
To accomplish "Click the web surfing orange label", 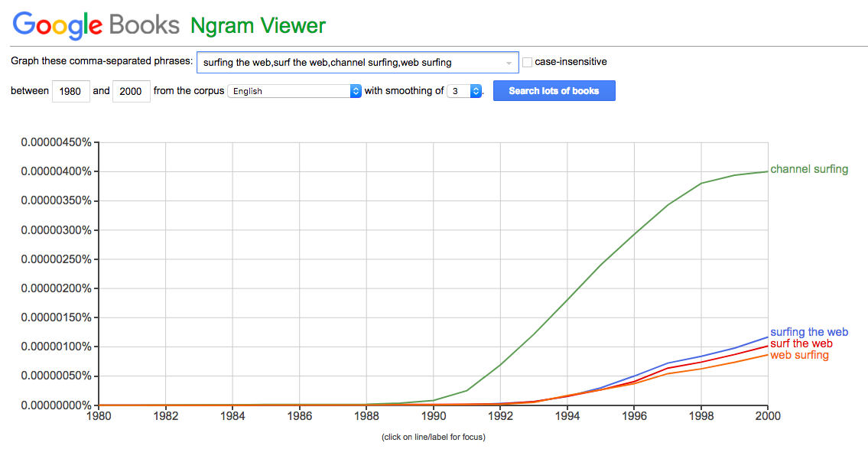I will (x=799, y=356).
